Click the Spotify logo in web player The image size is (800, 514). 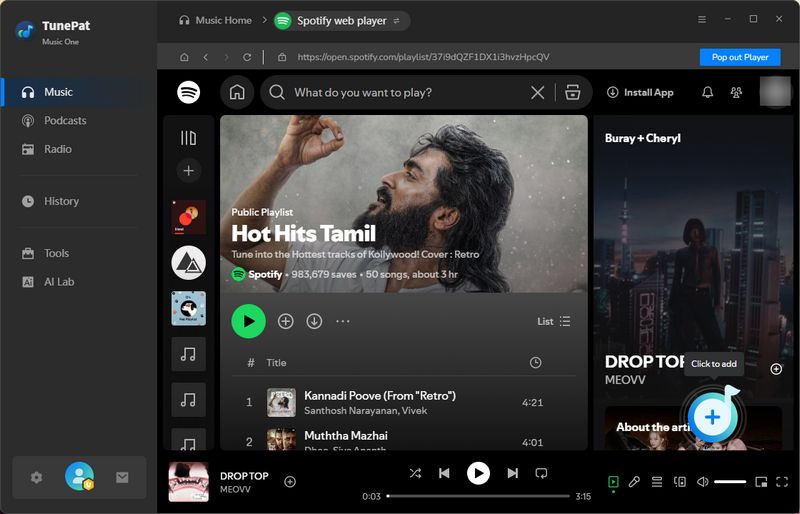(188, 92)
